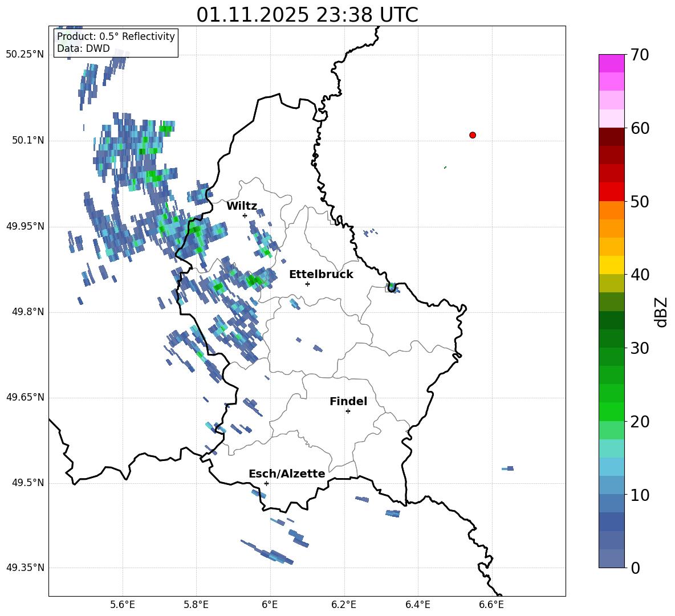Click the 6°E longitude label
Screen dimensions: 675x616
[270, 605]
